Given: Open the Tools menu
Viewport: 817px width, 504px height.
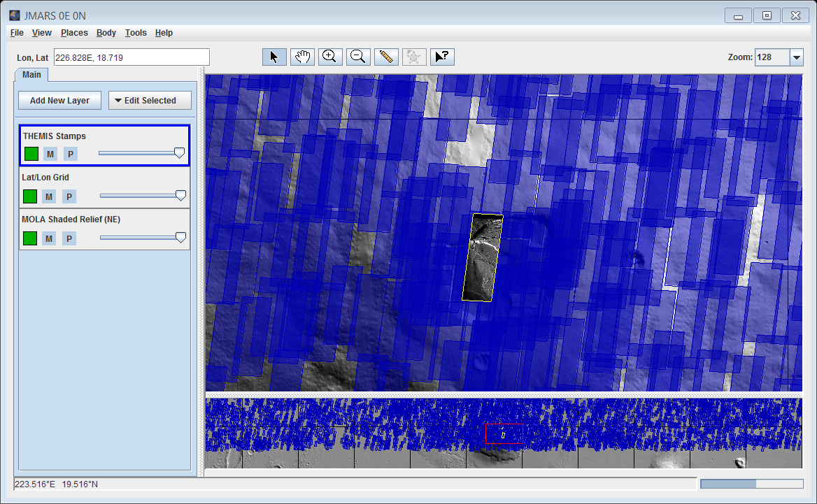Looking at the screenshot, I should point(136,33).
